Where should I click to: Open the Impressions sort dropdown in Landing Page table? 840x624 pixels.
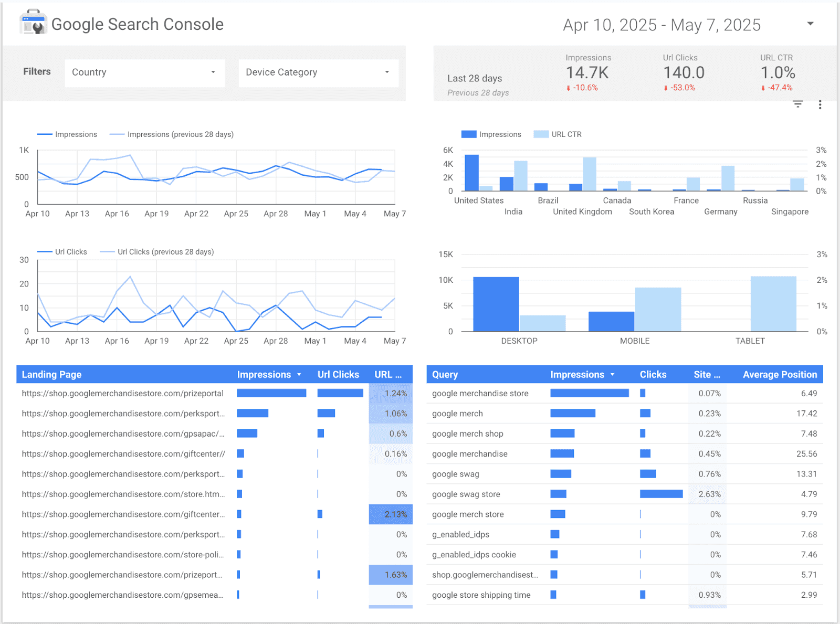coord(299,374)
